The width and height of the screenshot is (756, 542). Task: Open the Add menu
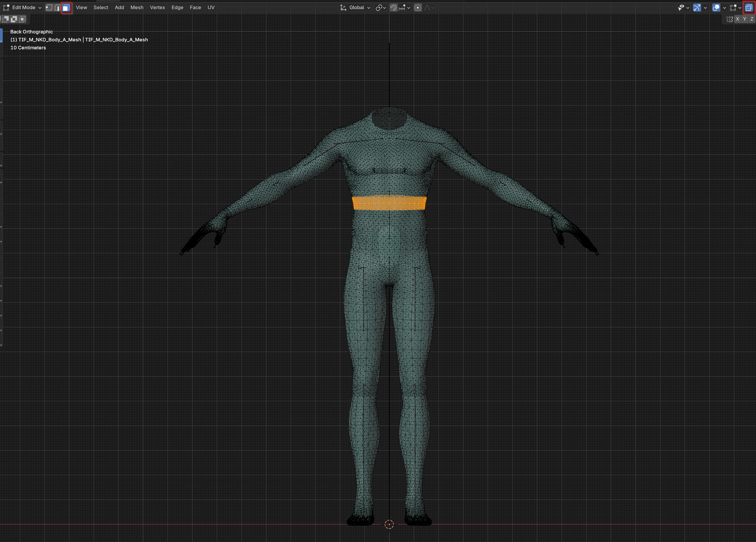119,7
